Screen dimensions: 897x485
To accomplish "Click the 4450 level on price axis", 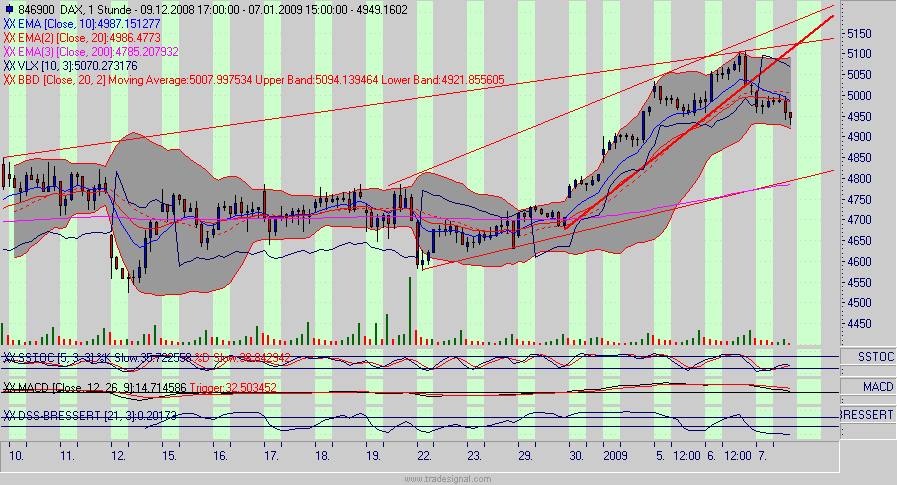I will (859, 324).
